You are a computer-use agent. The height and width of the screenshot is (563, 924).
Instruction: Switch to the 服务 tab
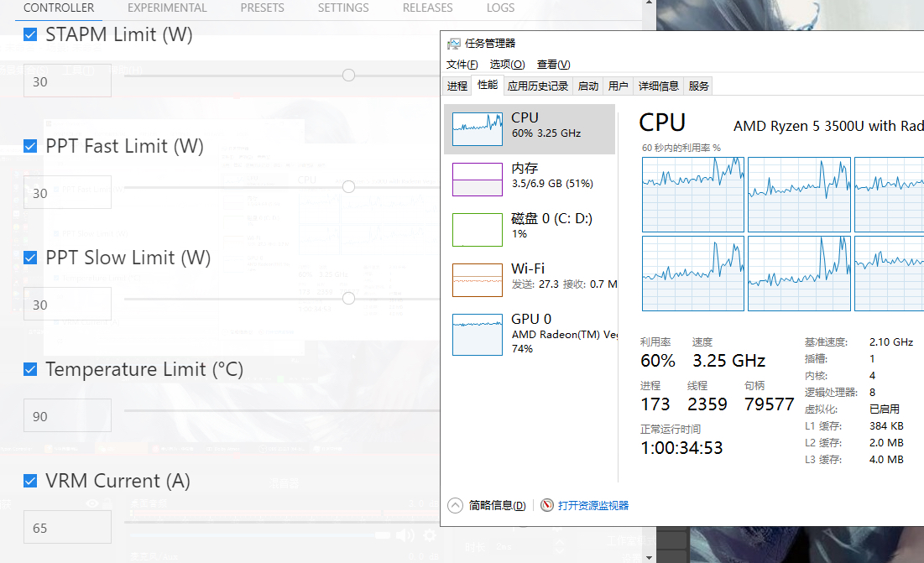pyautogui.click(x=698, y=86)
